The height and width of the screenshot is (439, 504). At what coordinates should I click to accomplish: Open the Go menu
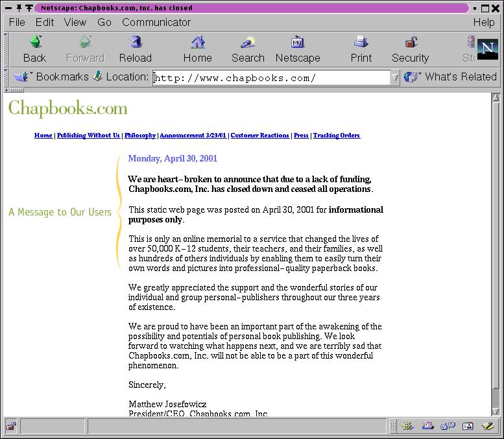pyautogui.click(x=104, y=22)
